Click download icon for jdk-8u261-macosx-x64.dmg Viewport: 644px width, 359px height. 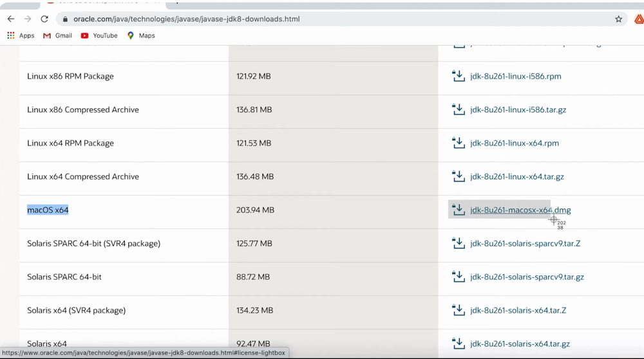click(459, 210)
